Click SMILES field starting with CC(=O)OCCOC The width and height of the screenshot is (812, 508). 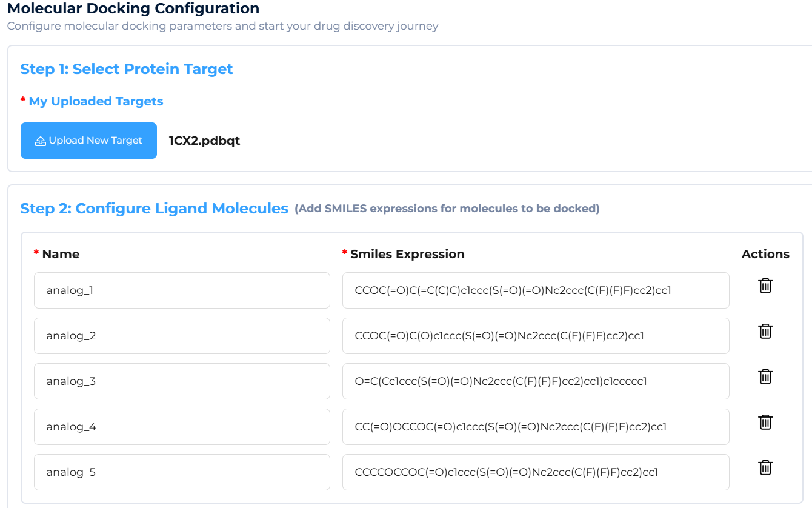(535, 427)
